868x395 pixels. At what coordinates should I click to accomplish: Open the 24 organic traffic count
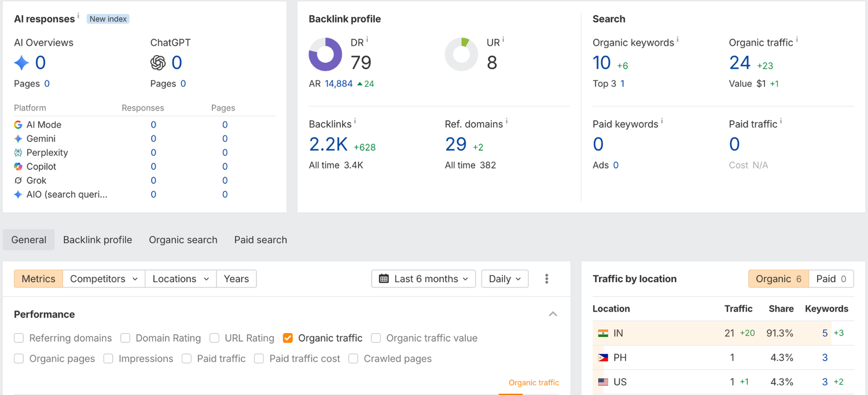(x=740, y=63)
